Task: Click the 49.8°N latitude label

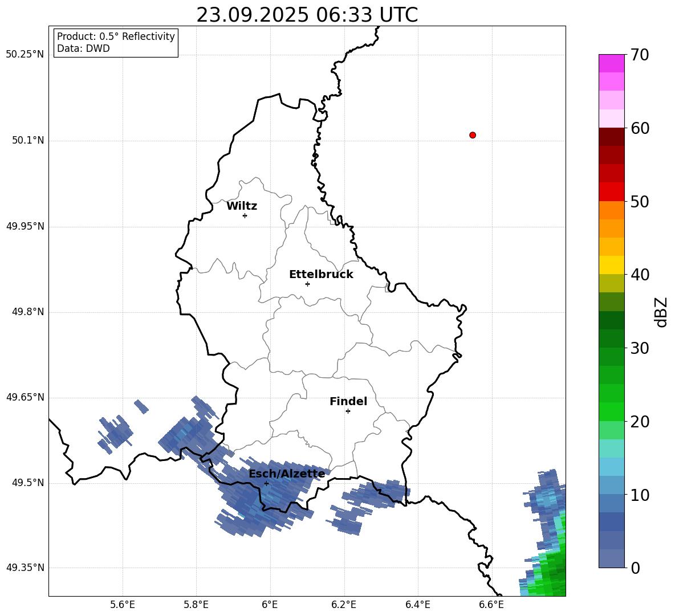Action: point(28,312)
